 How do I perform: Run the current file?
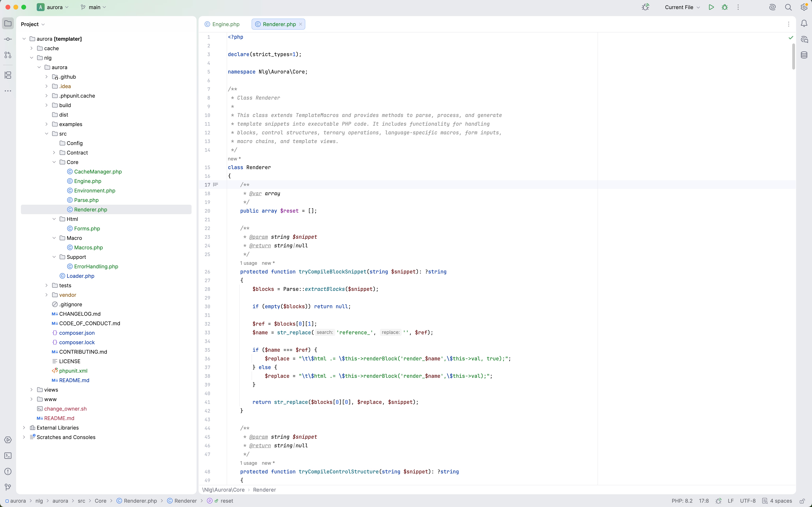click(x=711, y=7)
